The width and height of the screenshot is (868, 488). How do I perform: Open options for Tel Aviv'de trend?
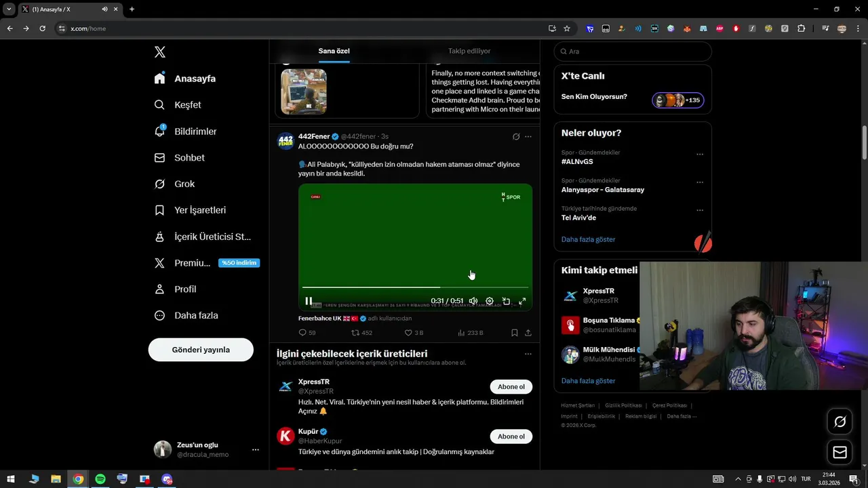700,210
